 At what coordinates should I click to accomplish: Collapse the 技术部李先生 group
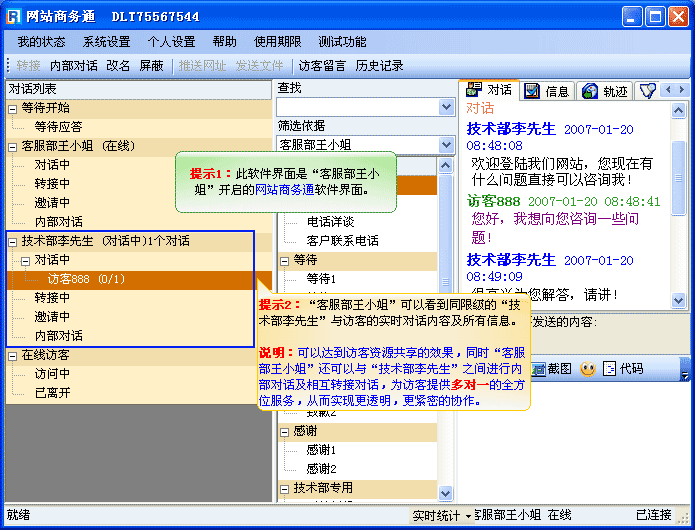(x=12, y=241)
